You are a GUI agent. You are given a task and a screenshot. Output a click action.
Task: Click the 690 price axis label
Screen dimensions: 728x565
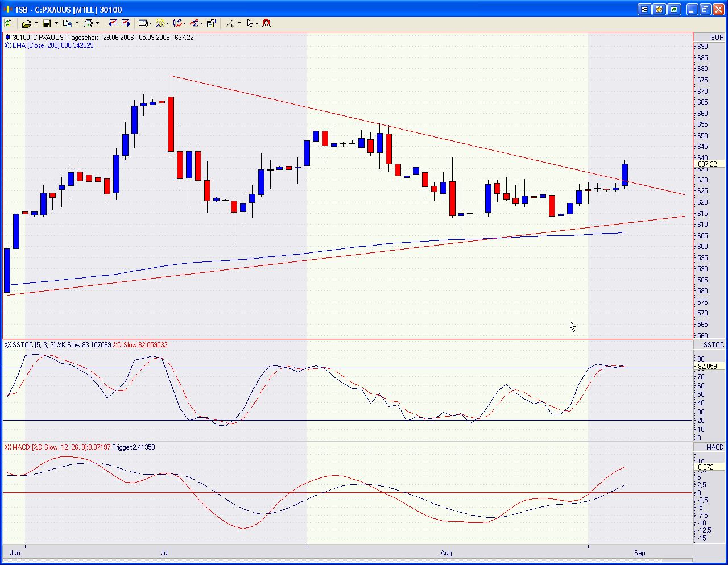pyautogui.click(x=702, y=47)
